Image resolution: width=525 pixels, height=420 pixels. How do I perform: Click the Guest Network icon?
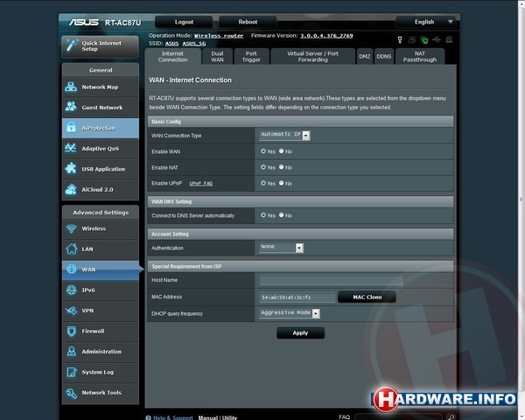[x=71, y=107]
